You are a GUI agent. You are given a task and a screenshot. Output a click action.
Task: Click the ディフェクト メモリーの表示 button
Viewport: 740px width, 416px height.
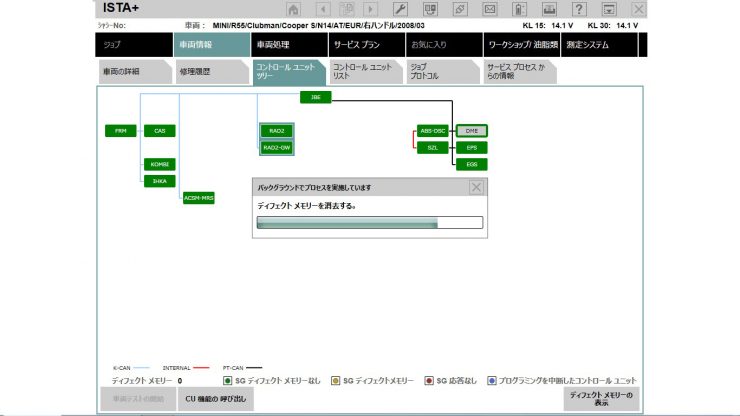click(x=601, y=399)
